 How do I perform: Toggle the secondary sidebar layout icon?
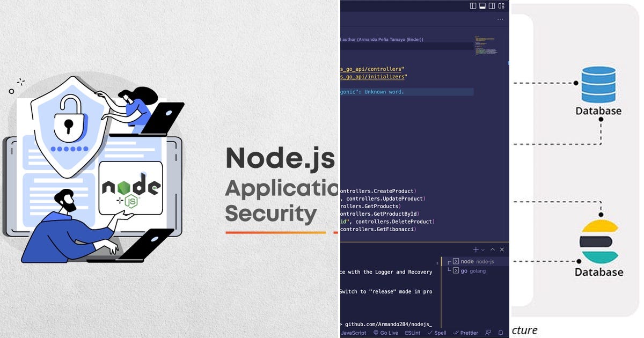(x=492, y=6)
